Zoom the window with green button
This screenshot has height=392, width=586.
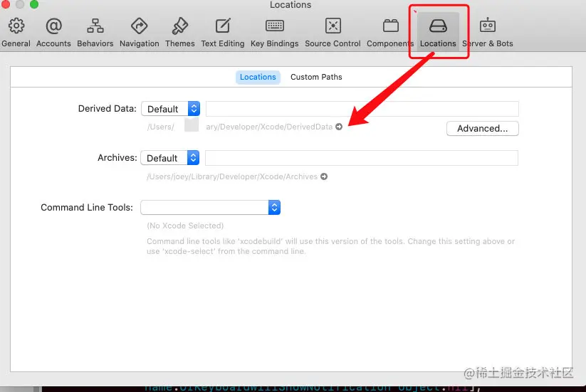click(34, 4)
